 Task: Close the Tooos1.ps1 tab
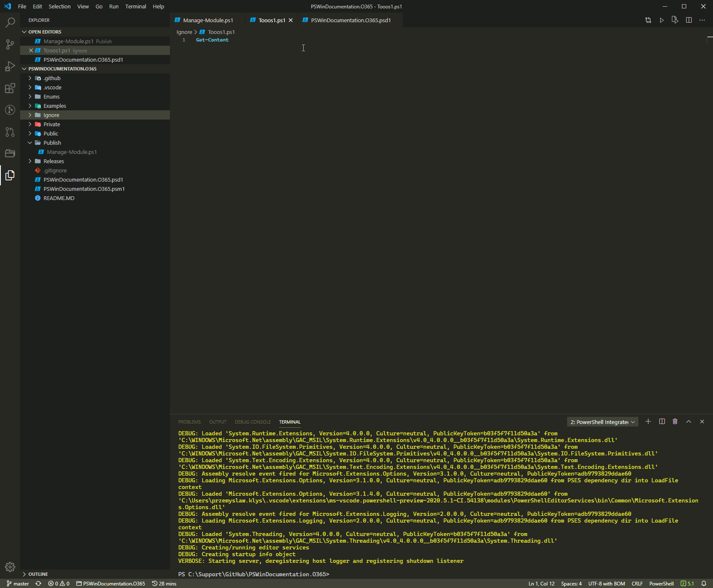[291, 20]
